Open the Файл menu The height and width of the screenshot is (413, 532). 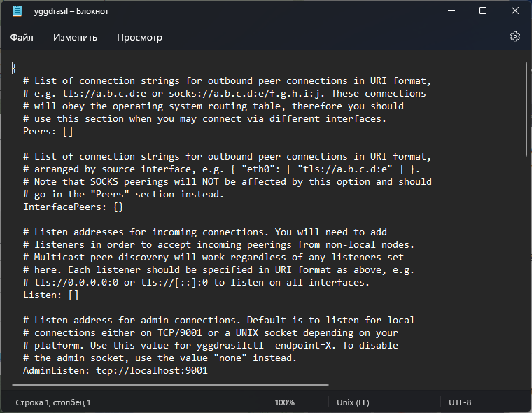tap(22, 37)
